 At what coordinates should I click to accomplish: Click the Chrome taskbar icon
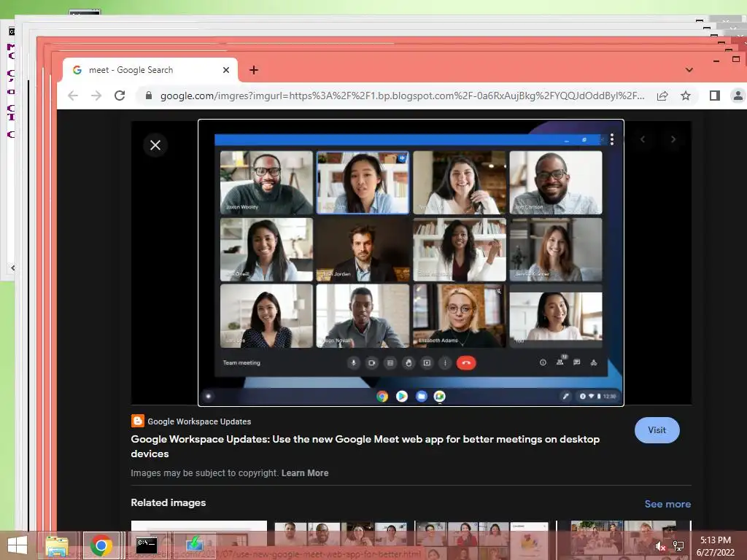tap(101, 545)
